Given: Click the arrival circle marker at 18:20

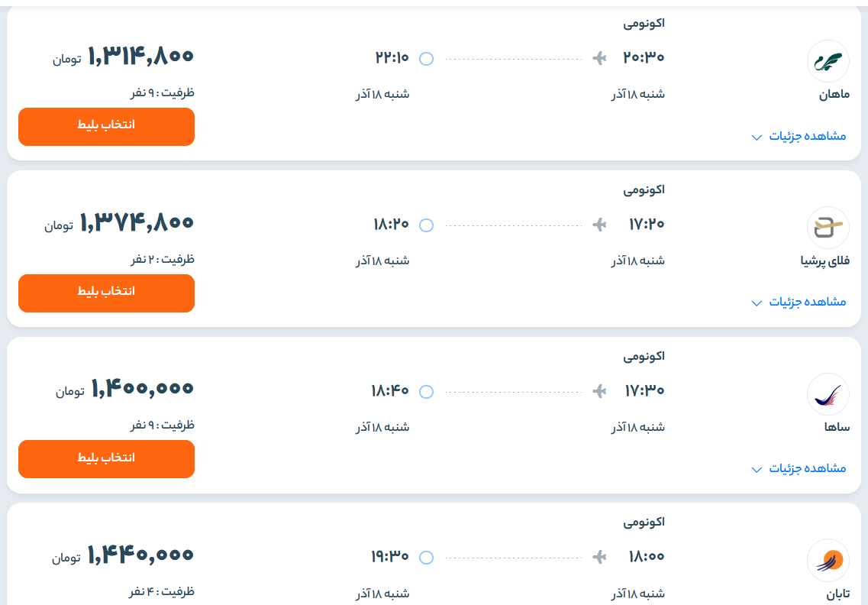Looking at the screenshot, I should 427,225.
